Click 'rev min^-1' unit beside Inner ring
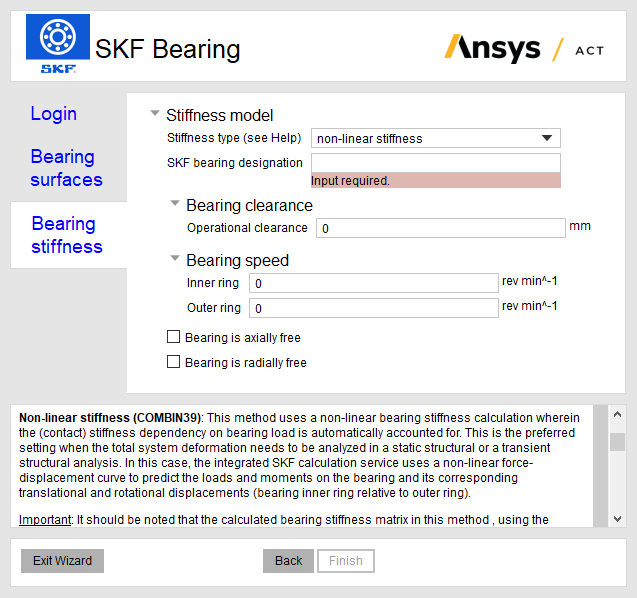Image resolution: width=637 pixels, height=598 pixels. coord(529,281)
